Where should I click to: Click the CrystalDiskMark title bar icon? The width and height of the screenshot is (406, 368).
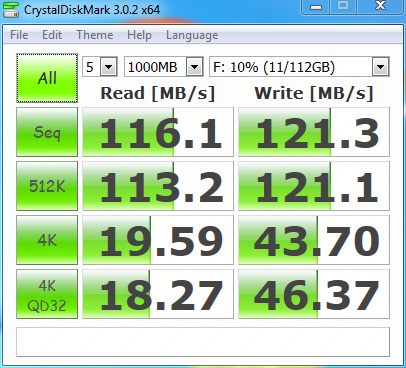click(x=11, y=9)
